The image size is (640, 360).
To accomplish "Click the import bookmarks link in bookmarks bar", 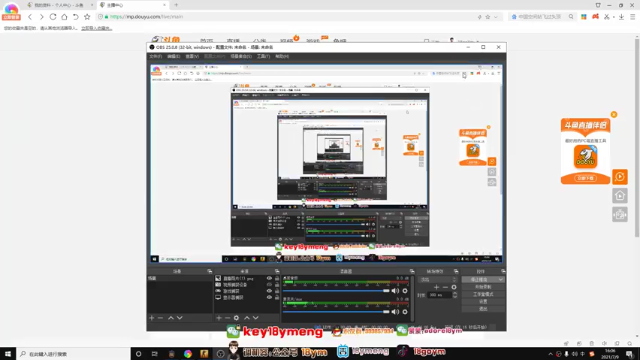I will [96, 28].
